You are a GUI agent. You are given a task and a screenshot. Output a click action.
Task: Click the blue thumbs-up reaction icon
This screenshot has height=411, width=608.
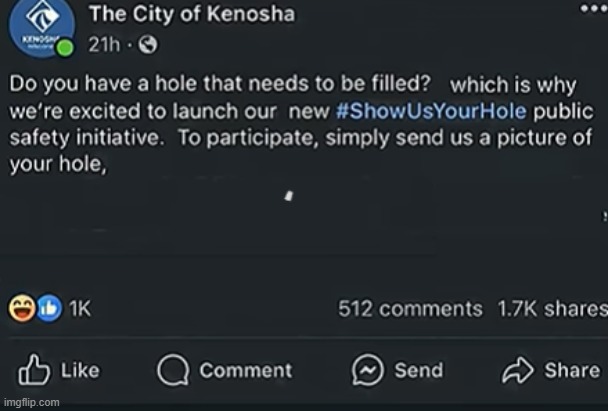(48, 309)
